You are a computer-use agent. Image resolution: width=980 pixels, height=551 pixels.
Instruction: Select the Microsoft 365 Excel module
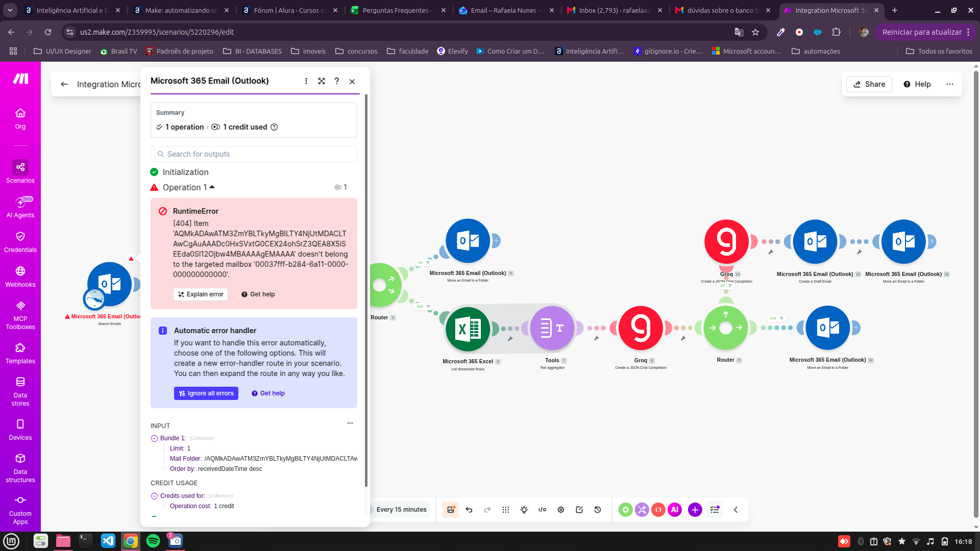(x=468, y=330)
